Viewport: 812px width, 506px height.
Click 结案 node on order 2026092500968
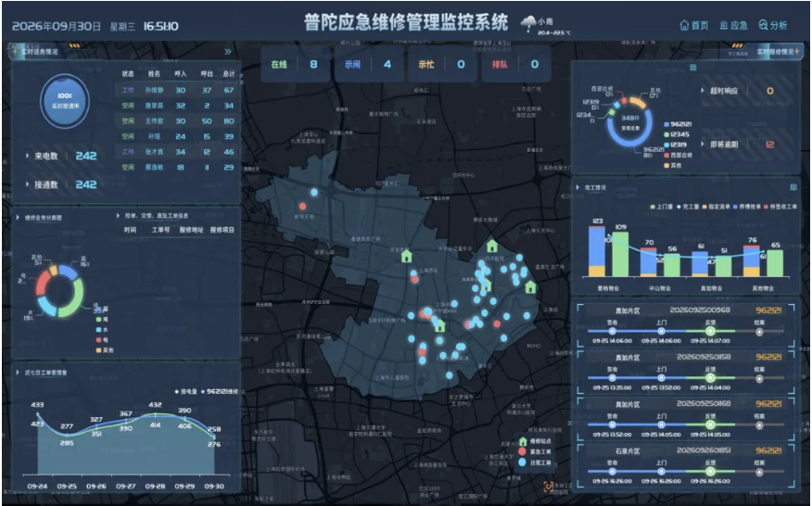click(759, 332)
